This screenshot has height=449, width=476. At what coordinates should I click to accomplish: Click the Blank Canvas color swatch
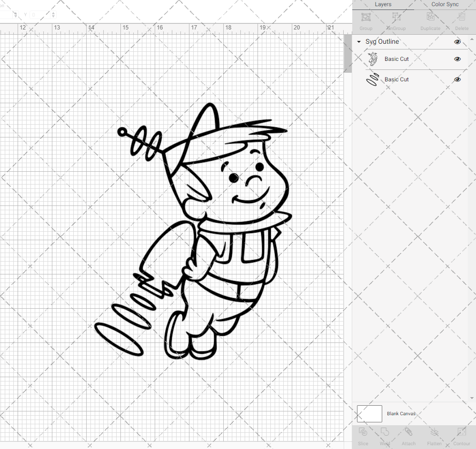click(x=369, y=413)
